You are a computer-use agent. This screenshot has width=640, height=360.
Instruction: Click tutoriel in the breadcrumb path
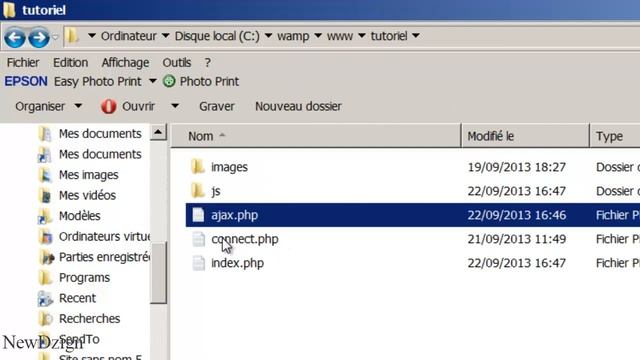pos(389,36)
